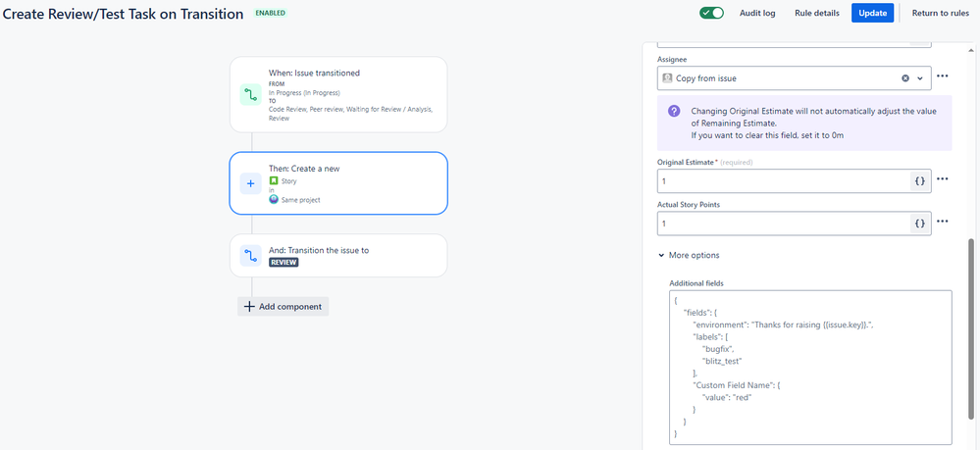Screen dimensions: 980x450
Task: Click the Update button
Action: click(x=872, y=13)
